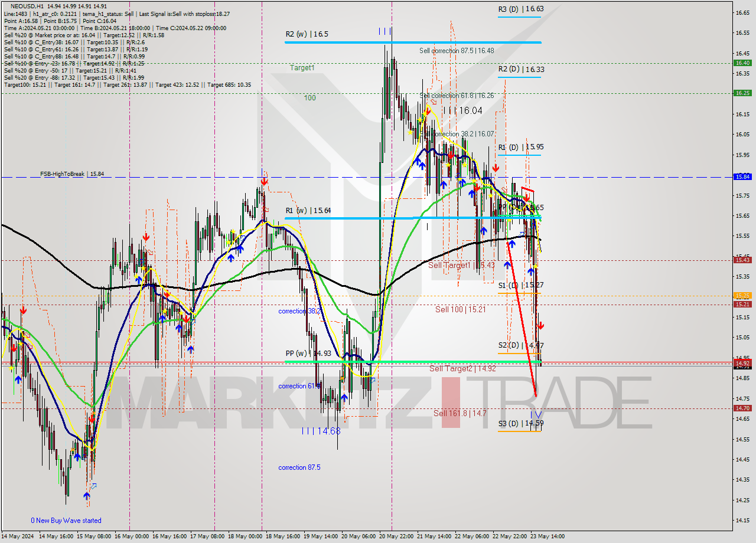Viewport: 756px width, 543px height.
Task: Click the 22 May 06:00 time axis label
Action: tap(471, 537)
